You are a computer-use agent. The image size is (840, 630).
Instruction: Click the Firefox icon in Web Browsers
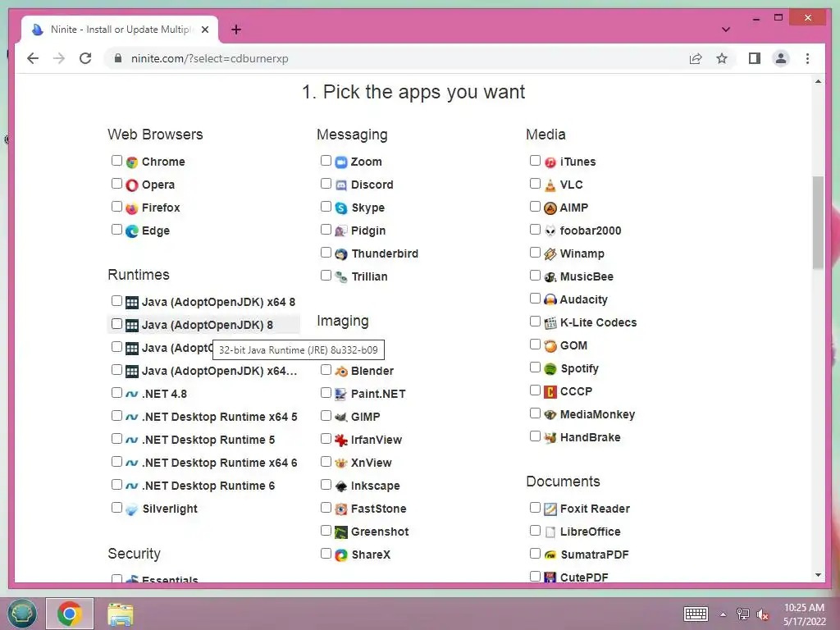pos(132,208)
